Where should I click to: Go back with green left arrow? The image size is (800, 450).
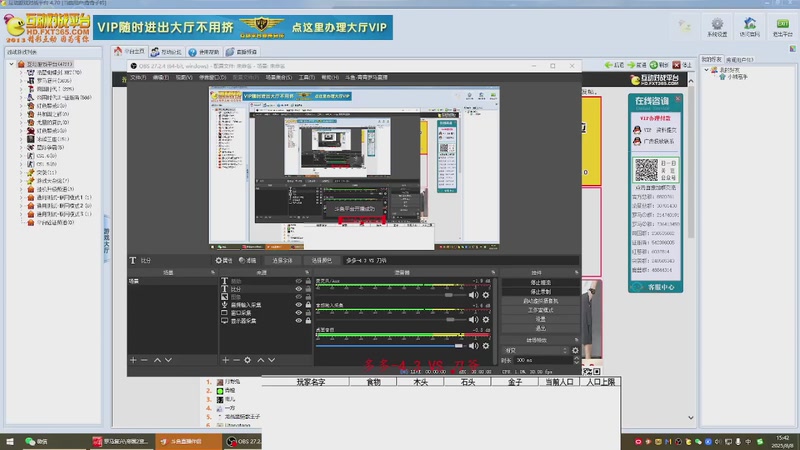[x=614, y=65]
